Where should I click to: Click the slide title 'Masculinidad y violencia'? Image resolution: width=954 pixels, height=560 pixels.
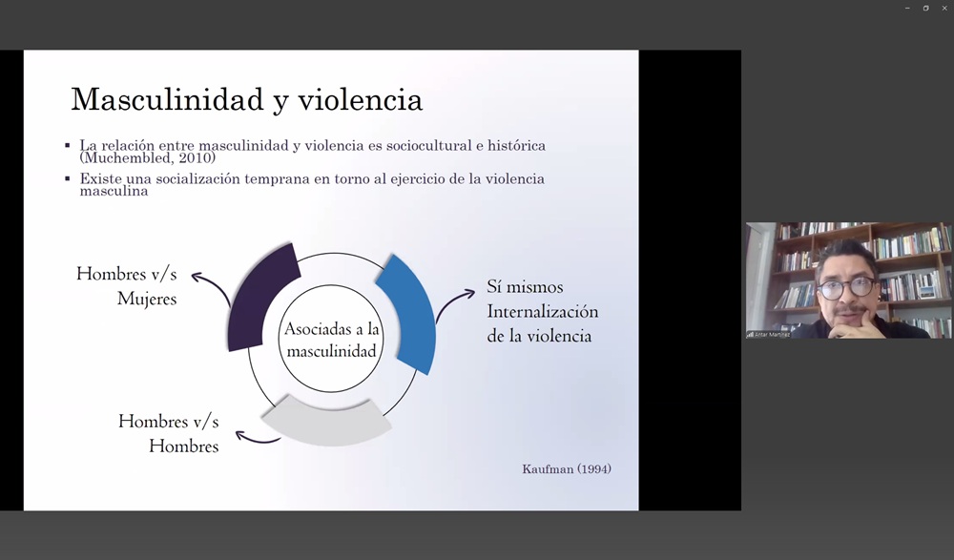tap(246, 99)
